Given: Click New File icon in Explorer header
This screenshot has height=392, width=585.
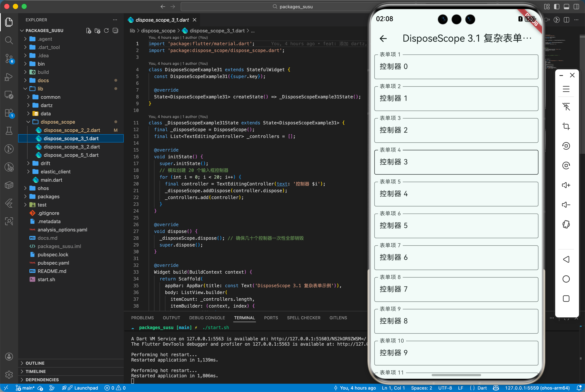Looking at the screenshot, I should click(x=88, y=31).
